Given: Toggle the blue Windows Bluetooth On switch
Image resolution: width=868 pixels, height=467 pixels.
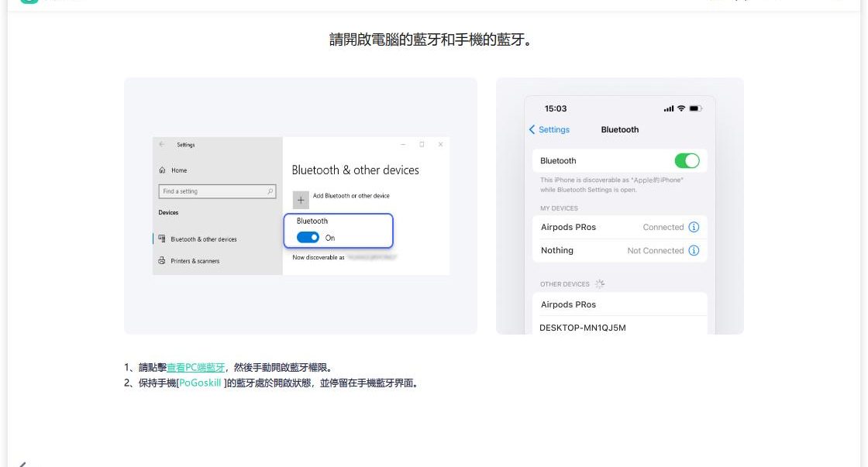Looking at the screenshot, I should (308, 238).
